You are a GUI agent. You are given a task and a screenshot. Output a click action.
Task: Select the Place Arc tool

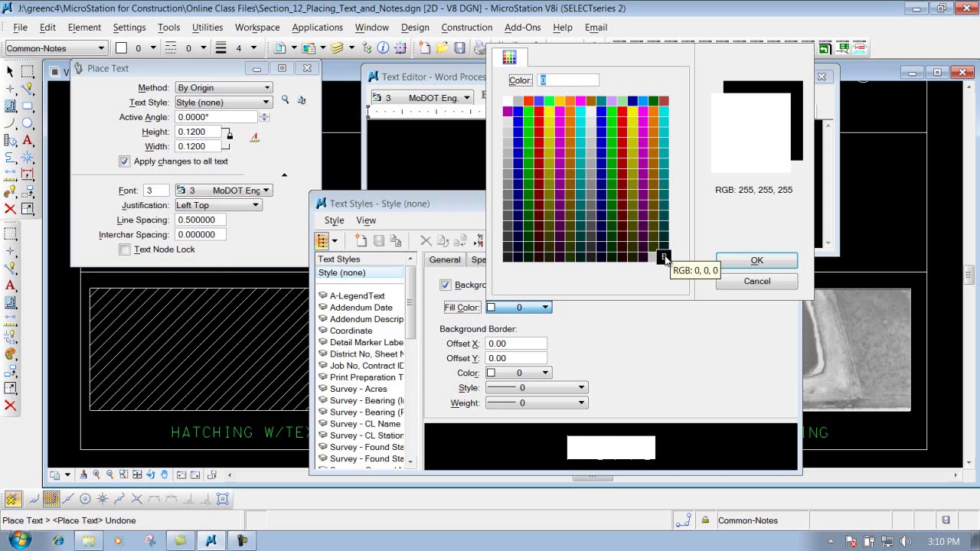point(10,122)
